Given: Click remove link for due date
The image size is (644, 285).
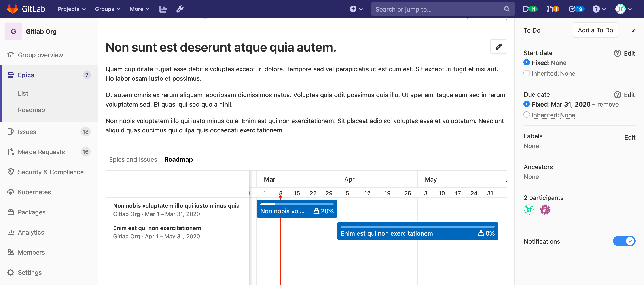Looking at the screenshot, I should [608, 104].
